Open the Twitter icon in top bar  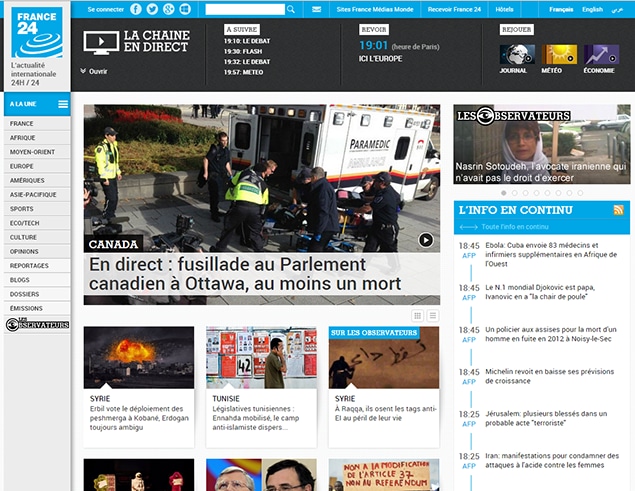tap(152, 9)
